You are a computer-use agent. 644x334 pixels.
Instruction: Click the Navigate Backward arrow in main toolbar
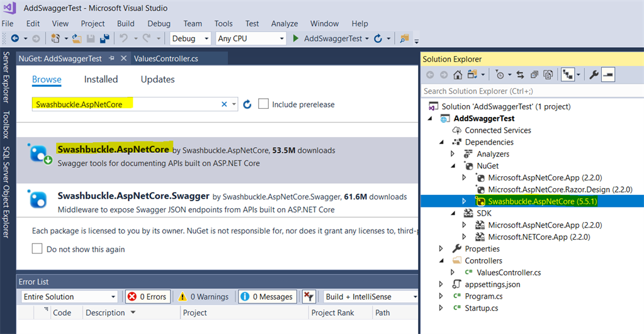(14, 38)
